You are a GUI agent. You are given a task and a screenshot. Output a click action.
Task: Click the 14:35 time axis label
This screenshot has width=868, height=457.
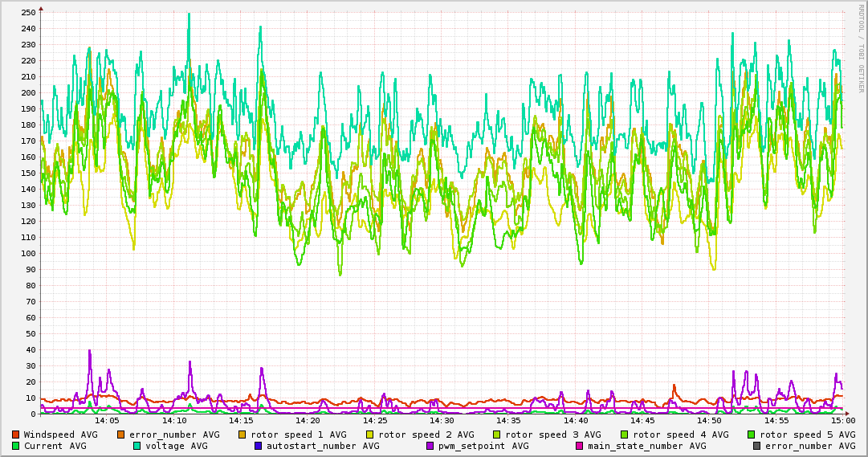pos(509,421)
